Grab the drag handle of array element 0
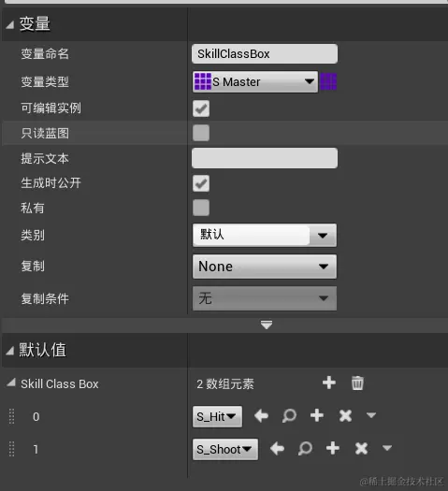The width and height of the screenshot is (448, 491). (12, 416)
